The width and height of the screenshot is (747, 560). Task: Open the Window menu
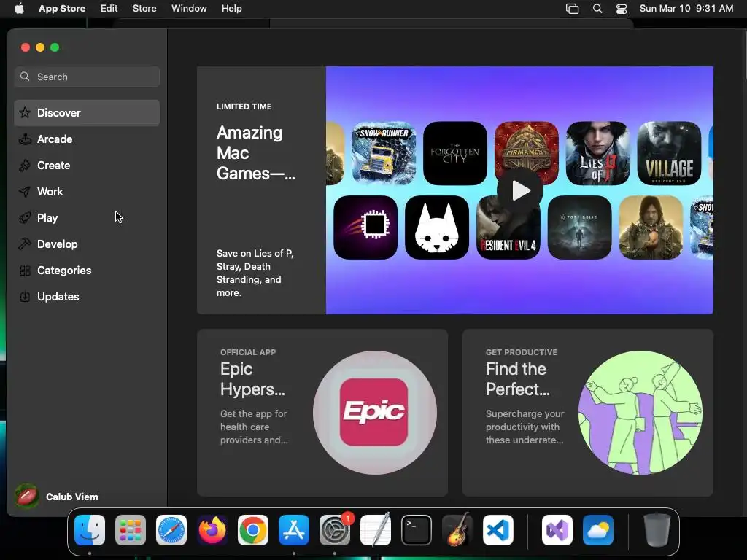pyautogui.click(x=189, y=9)
